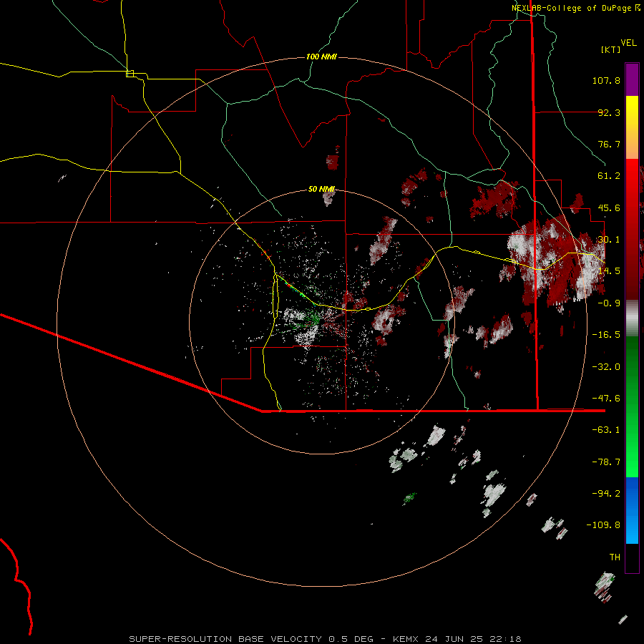644x644 pixels.
Task: Click the 30.1 velocity scale value
Action: click(x=609, y=240)
